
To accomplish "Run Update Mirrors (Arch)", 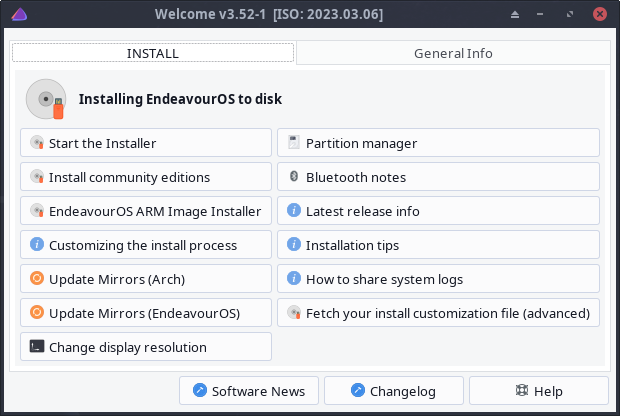I will 145,279.
